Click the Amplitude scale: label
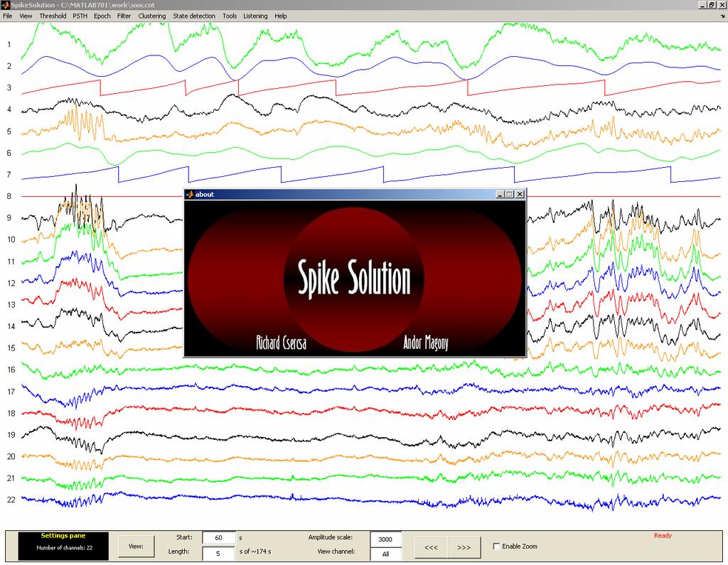This screenshot has width=728, height=565. (x=330, y=537)
